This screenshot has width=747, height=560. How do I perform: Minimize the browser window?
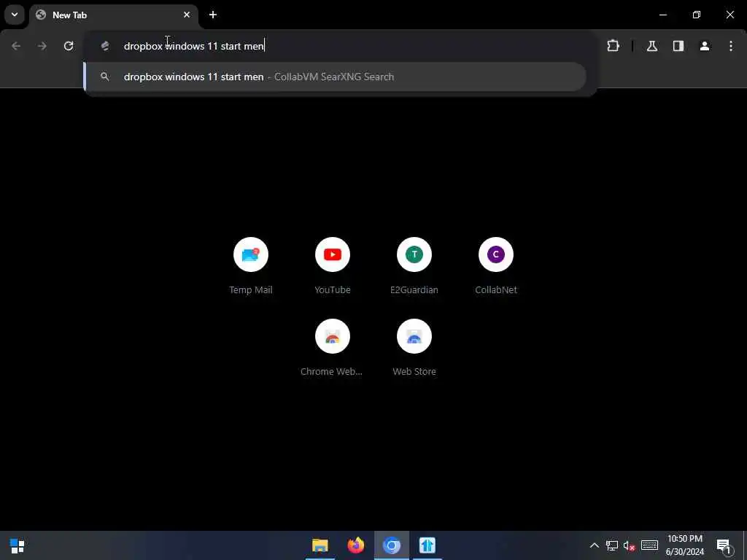662,15
